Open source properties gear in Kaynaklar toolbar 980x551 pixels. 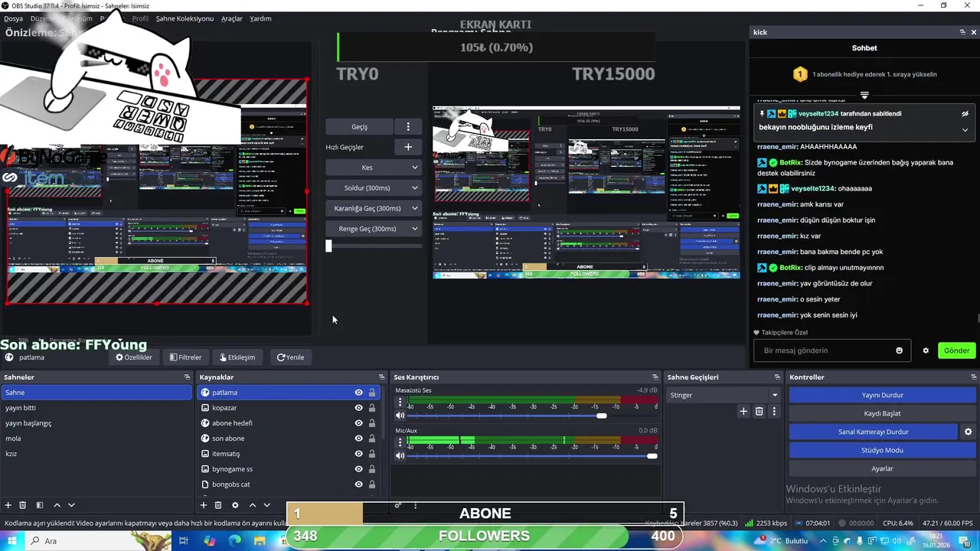click(235, 505)
